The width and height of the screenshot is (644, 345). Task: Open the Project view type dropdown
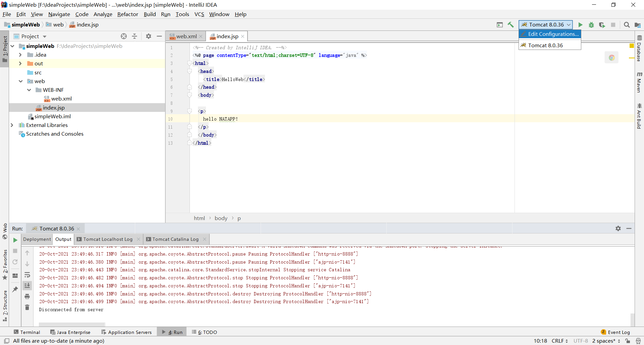pos(45,37)
